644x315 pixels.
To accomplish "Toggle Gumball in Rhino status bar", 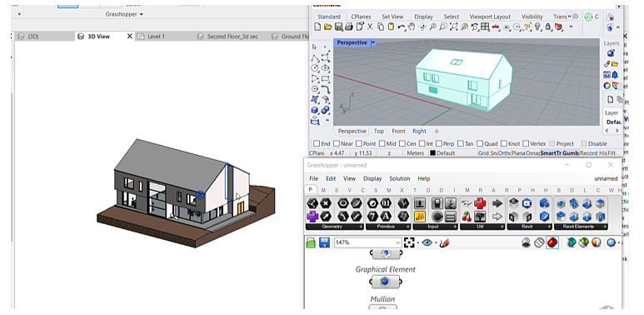I will click(570, 153).
